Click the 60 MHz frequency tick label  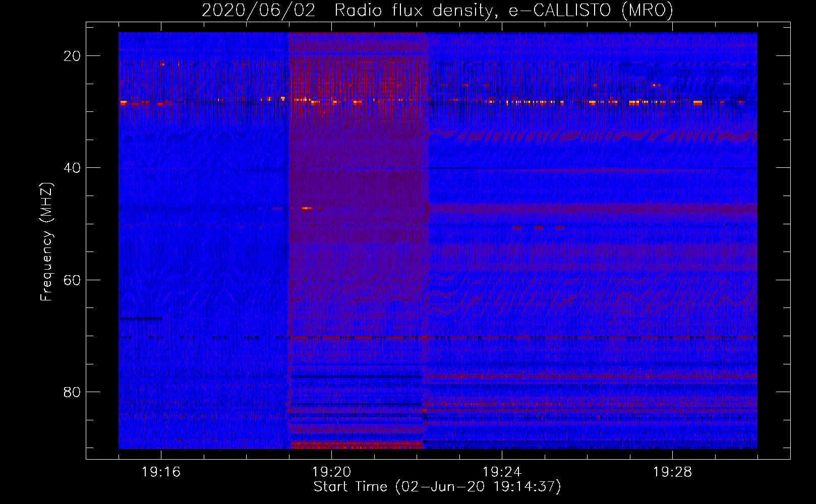[x=72, y=280]
